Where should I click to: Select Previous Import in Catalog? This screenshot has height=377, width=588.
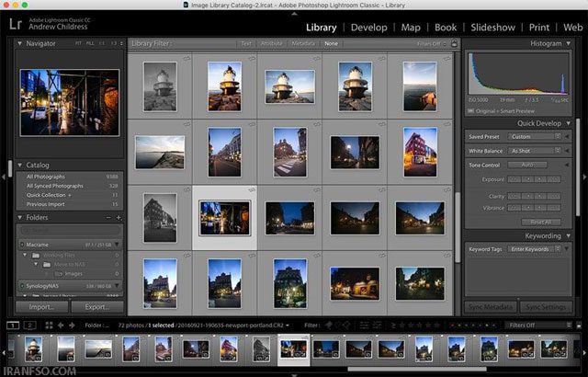click(72, 204)
